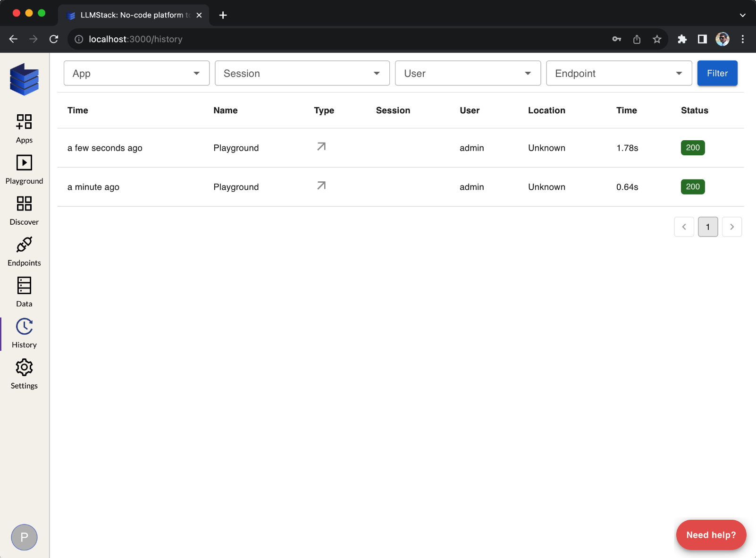Open the Apps section in sidebar
The height and width of the screenshot is (558, 756).
24,122
